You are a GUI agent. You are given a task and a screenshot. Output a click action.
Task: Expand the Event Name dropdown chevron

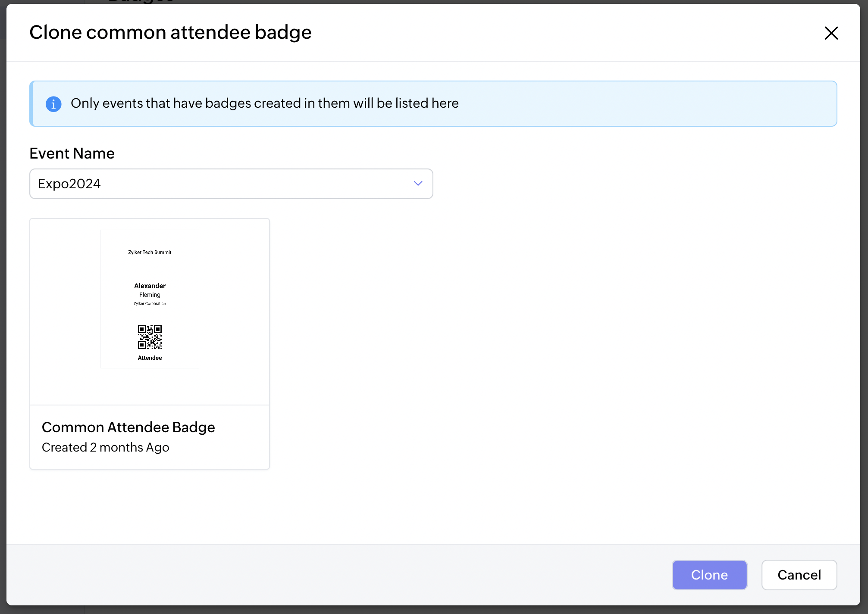coord(417,184)
